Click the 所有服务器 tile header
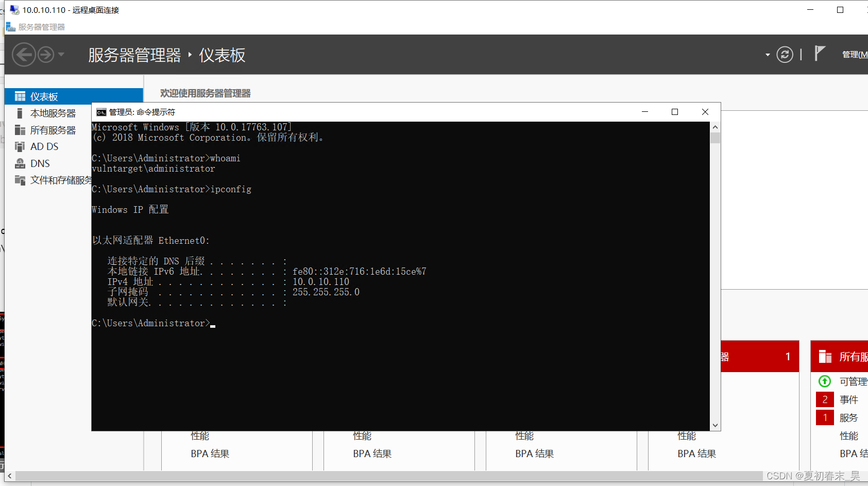Image resolution: width=868 pixels, height=486 pixels. (x=840, y=356)
